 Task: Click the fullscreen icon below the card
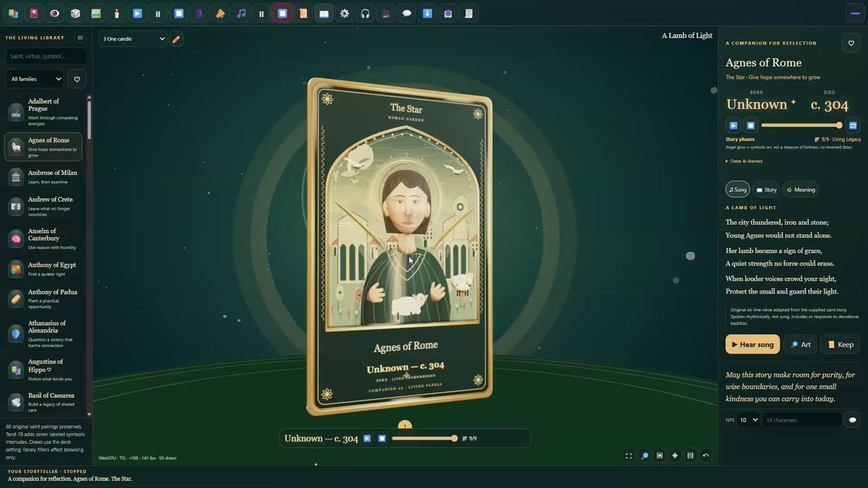point(629,455)
